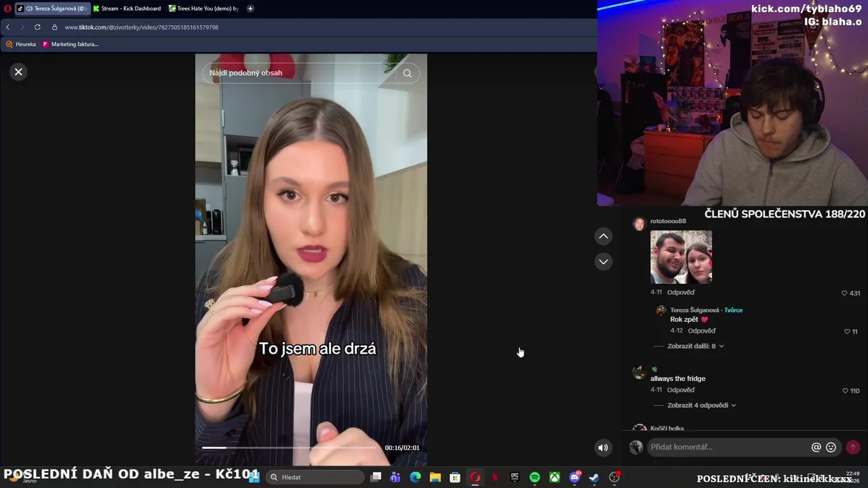This screenshot has height=488, width=868.
Task: Reload the current page
Action: (37, 27)
